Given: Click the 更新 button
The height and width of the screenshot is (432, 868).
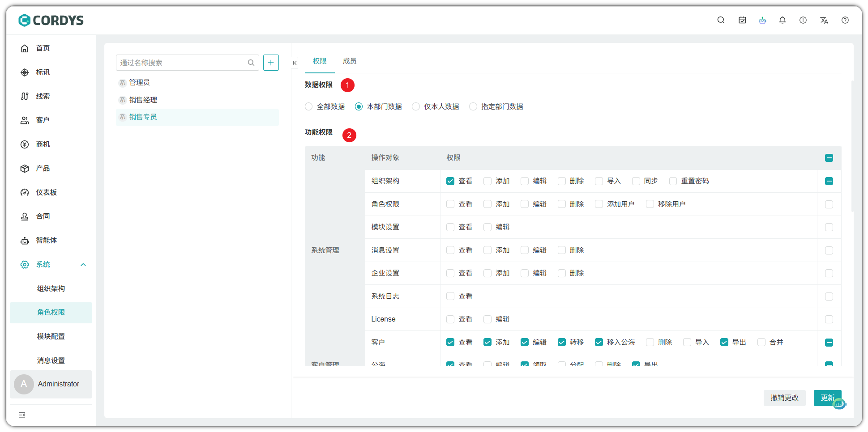Looking at the screenshot, I should tap(827, 398).
